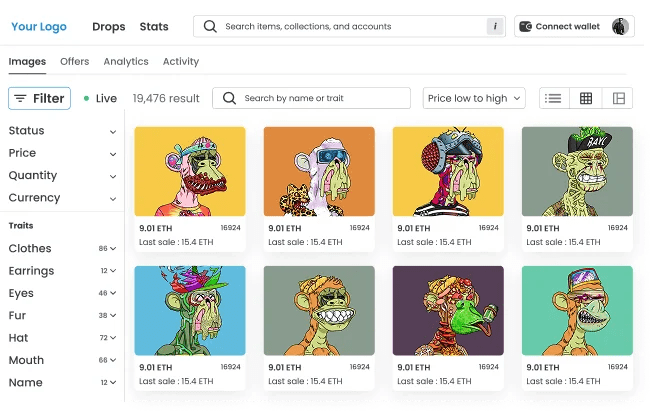The image size is (653, 415).
Task: Switch to list view layout
Action: (553, 98)
